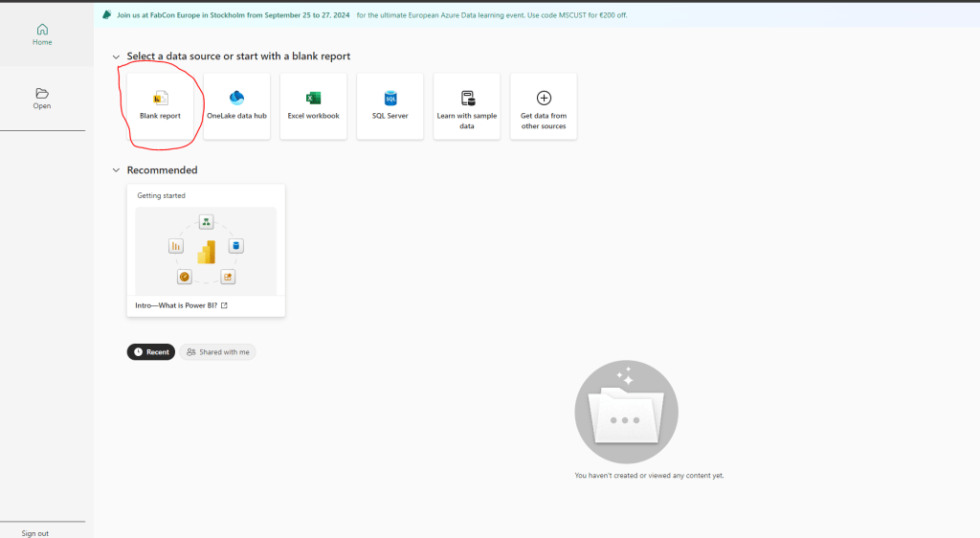Choose the SQL Server icon

(x=390, y=98)
